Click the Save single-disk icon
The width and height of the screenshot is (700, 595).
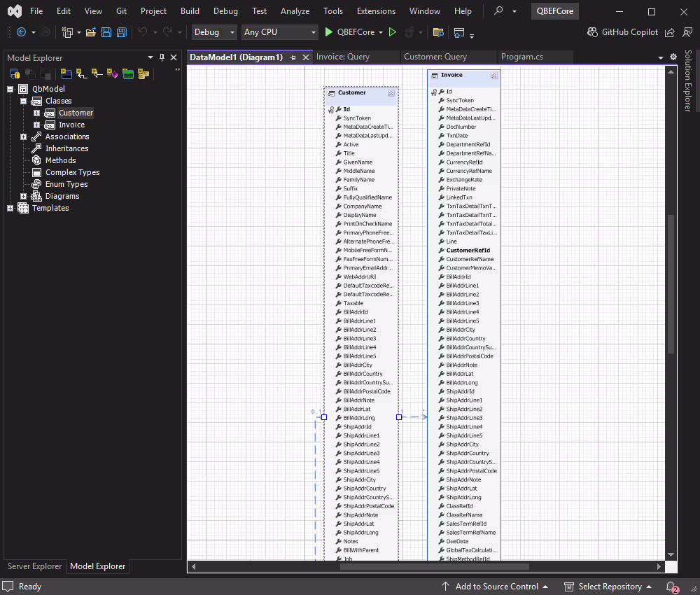click(x=106, y=32)
